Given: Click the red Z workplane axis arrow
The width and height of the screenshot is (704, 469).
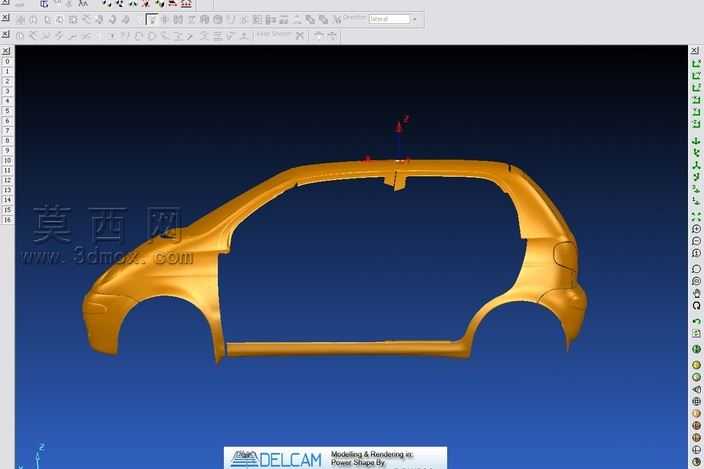Looking at the screenshot, I should pos(398,128).
